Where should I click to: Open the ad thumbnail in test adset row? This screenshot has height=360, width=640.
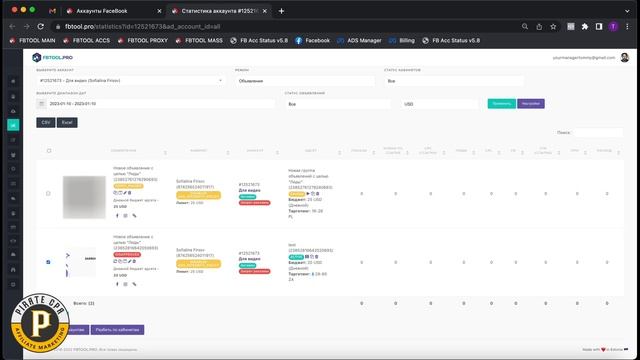pos(81,261)
